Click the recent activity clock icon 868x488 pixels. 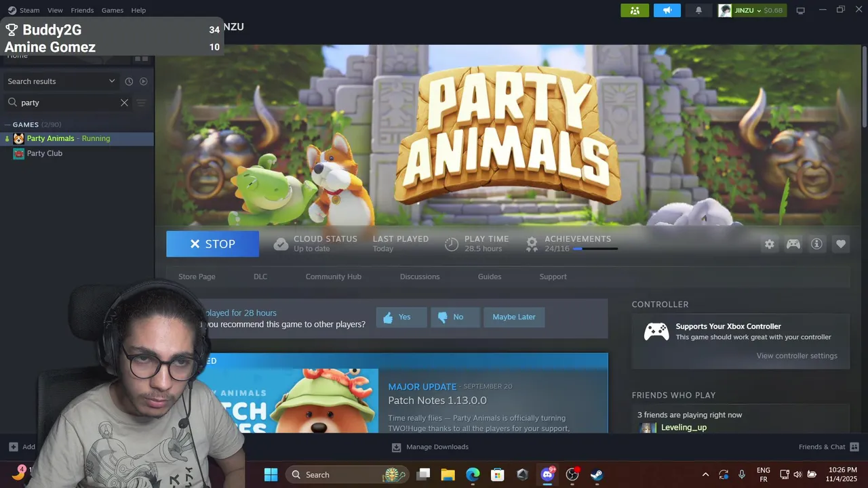point(129,81)
